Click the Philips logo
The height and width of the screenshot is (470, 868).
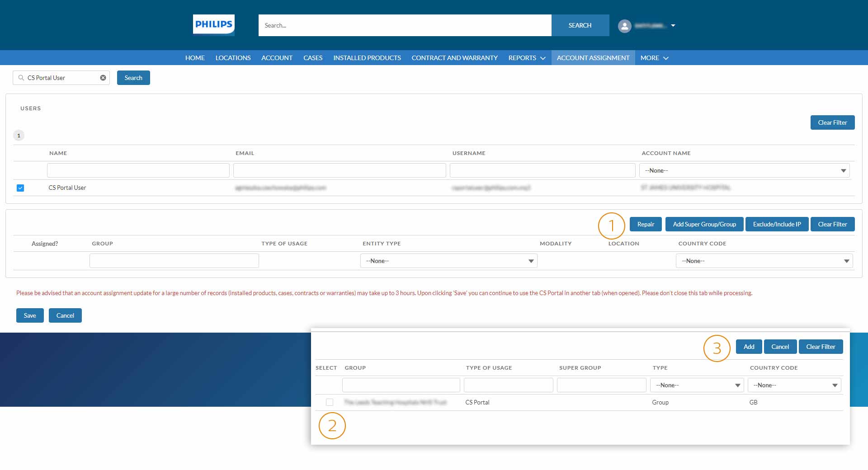[213, 25]
